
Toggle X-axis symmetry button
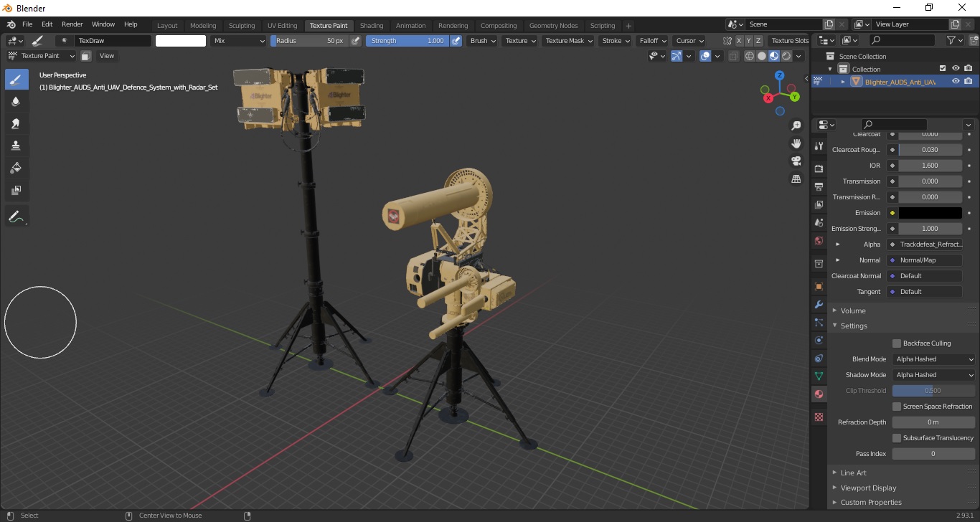(x=739, y=41)
